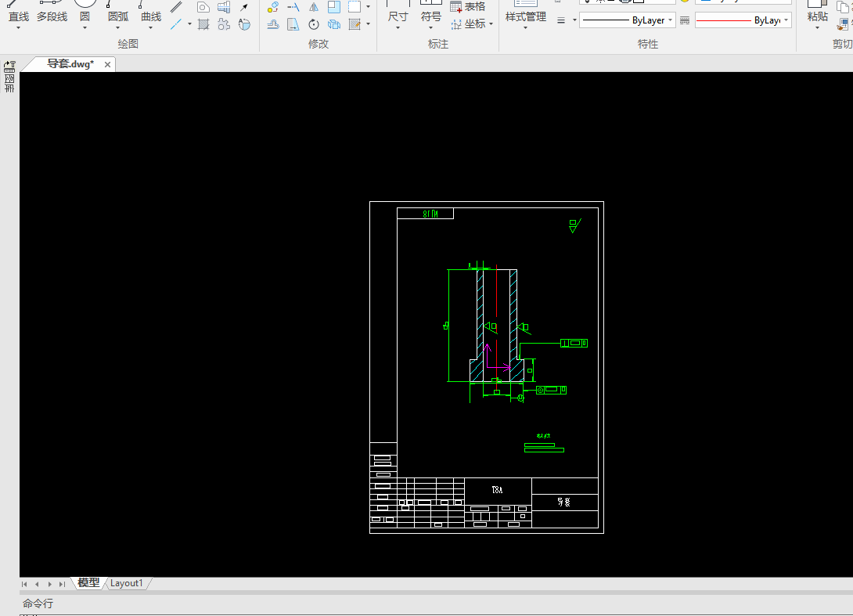The height and width of the screenshot is (616, 853).
Task: Select the 多段线 (Polyline) tool
Action: (x=52, y=16)
